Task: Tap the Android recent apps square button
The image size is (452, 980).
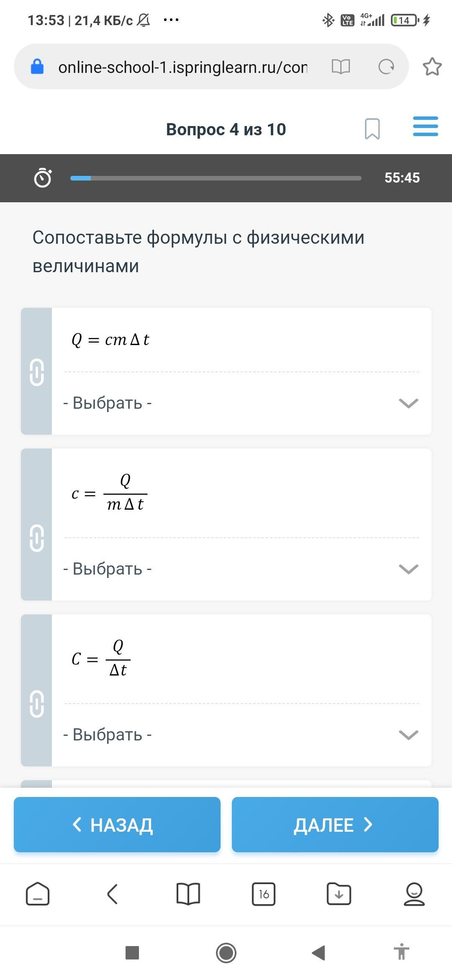Action: [x=132, y=953]
